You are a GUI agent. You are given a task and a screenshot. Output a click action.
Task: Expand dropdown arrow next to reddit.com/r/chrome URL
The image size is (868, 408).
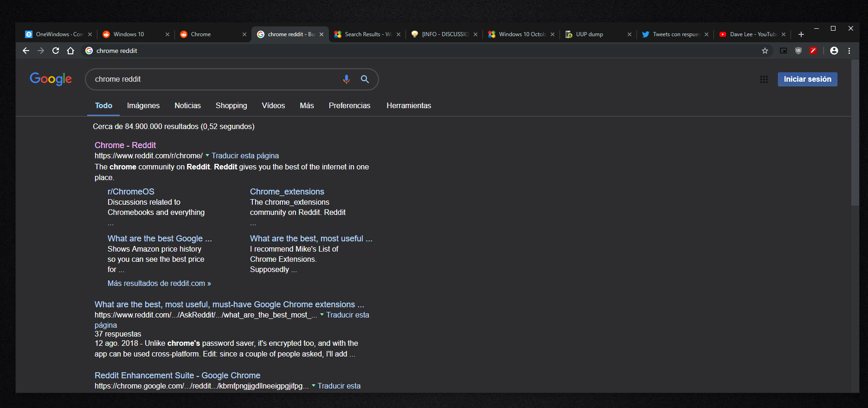207,155
